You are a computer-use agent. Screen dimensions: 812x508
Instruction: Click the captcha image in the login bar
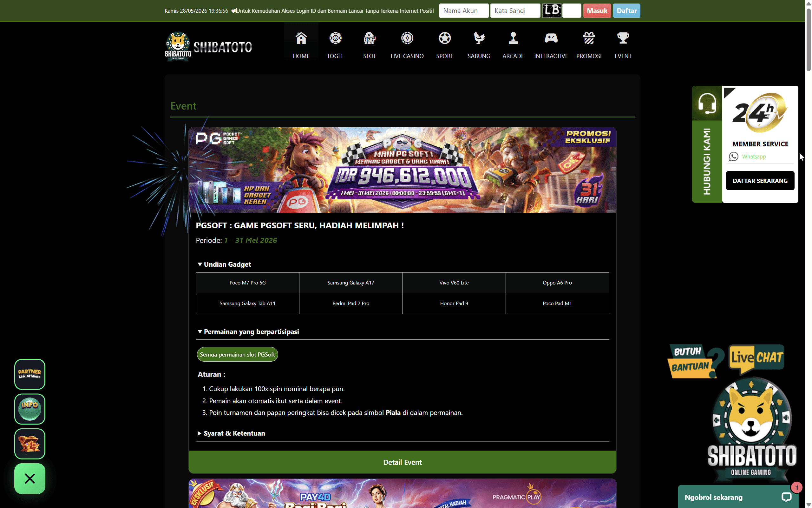[552, 10]
